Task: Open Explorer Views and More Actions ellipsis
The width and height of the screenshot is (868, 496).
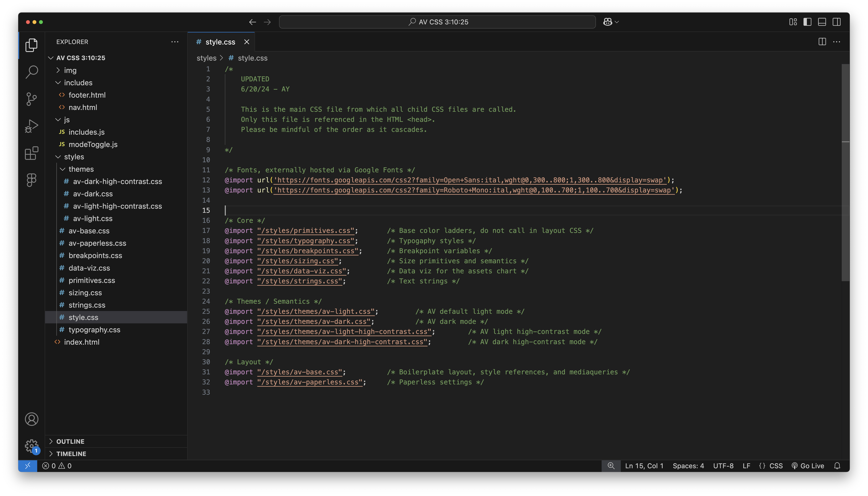Action: click(x=175, y=42)
